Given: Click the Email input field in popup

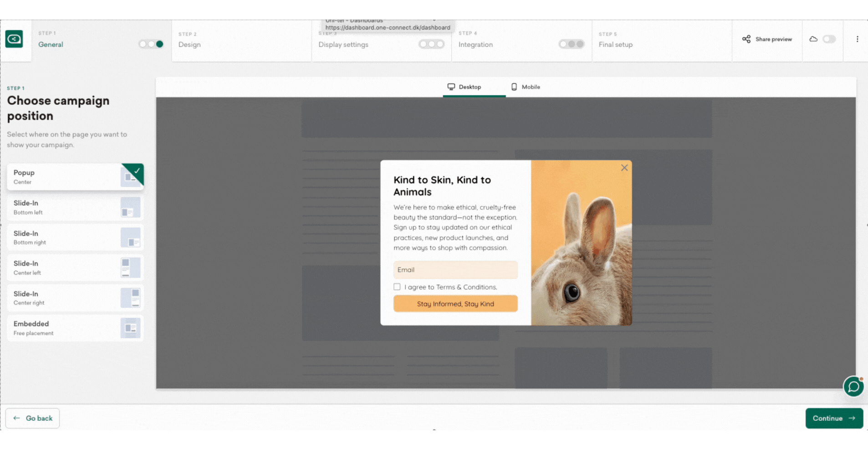Looking at the screenshot, I should pos(455,270).
